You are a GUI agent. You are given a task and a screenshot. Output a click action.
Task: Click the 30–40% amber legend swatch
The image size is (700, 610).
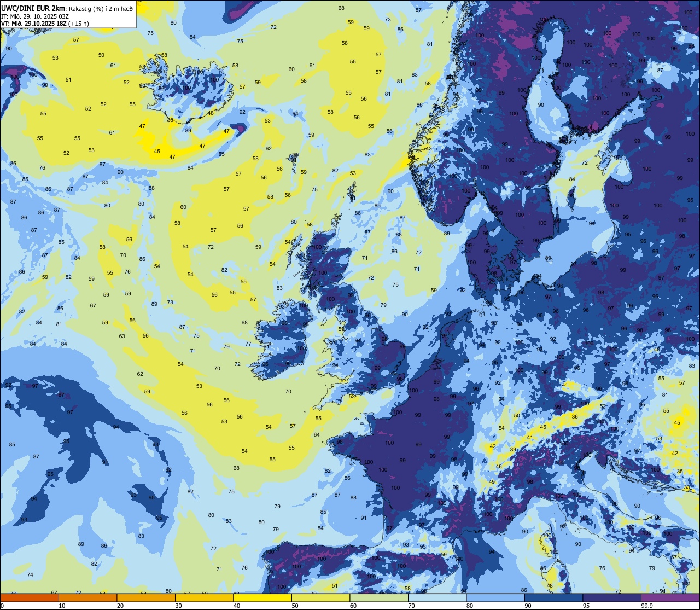coord(204,597)
